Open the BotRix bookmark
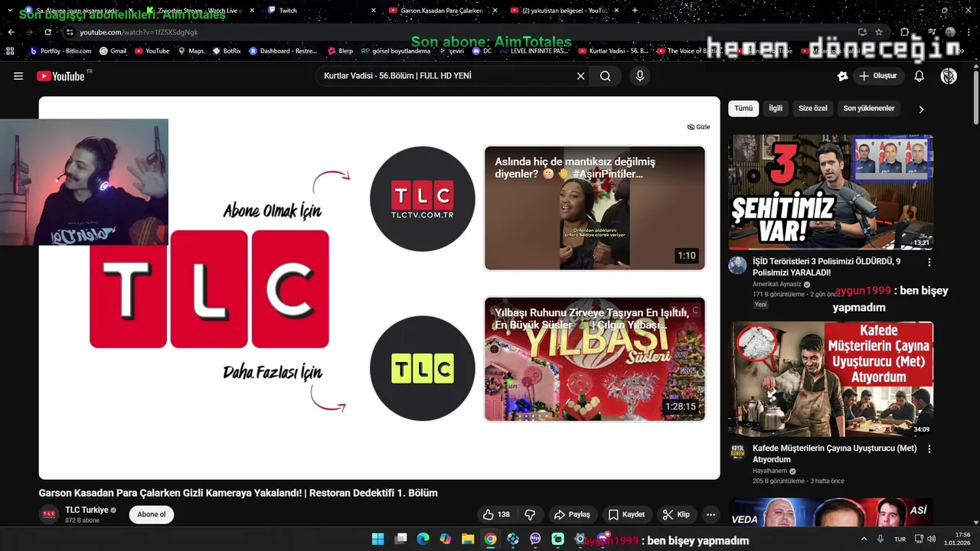980x551 pixels. pyautogui.click(x=227, y=51)
